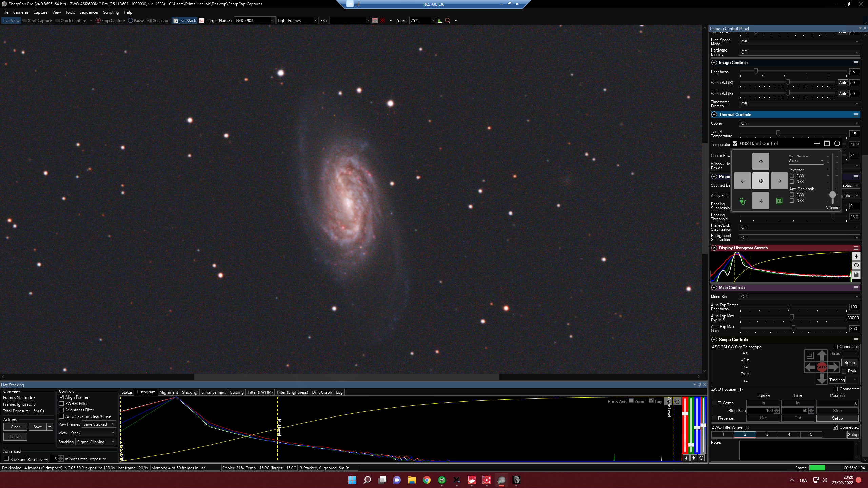
Task: Click Quick Capture in the toolbar
Action: coord(71,21)
